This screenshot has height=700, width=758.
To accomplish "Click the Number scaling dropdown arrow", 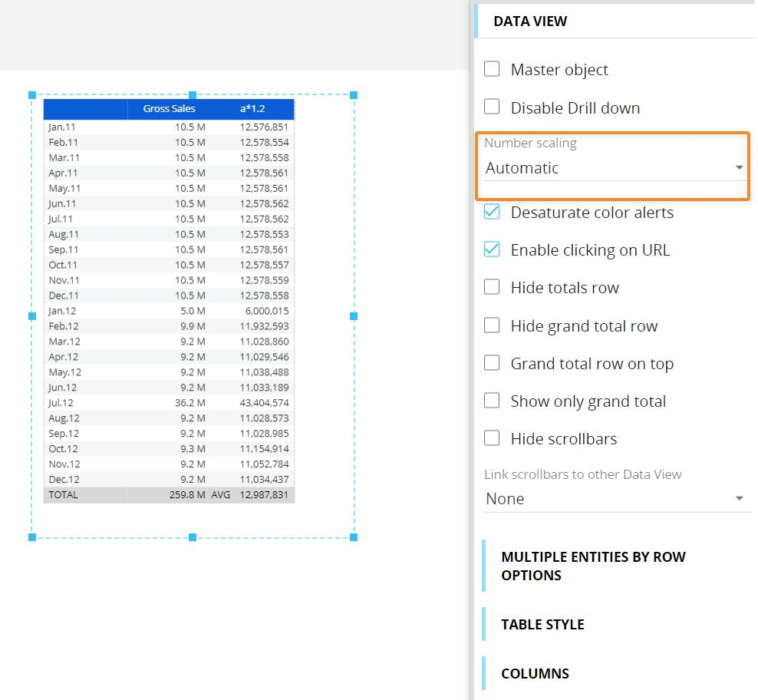I will [x=739, y=167].
